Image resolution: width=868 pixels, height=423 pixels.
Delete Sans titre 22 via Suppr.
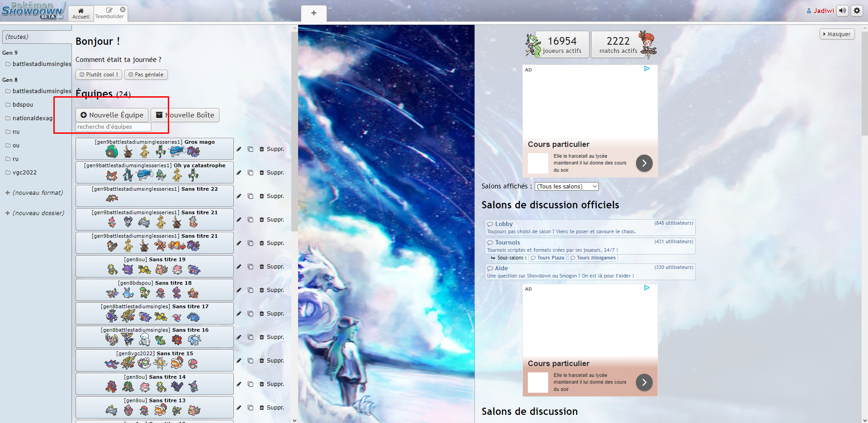click(271, 196)
